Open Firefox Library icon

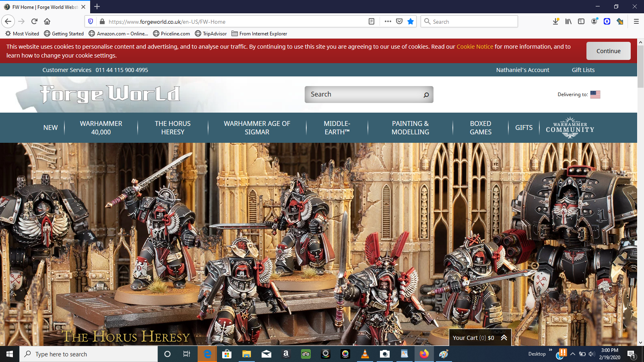point(568,21)
